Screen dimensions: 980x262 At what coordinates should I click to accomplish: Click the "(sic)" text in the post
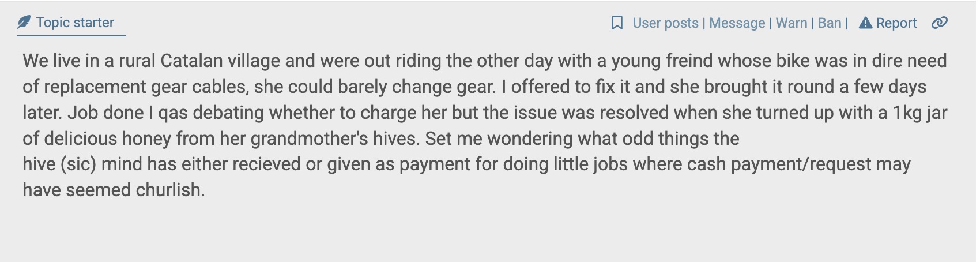coord(78,164)
